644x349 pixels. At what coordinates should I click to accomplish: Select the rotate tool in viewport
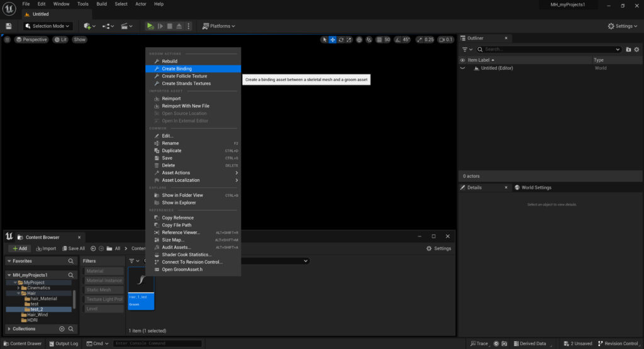click(x=341, y=40)
